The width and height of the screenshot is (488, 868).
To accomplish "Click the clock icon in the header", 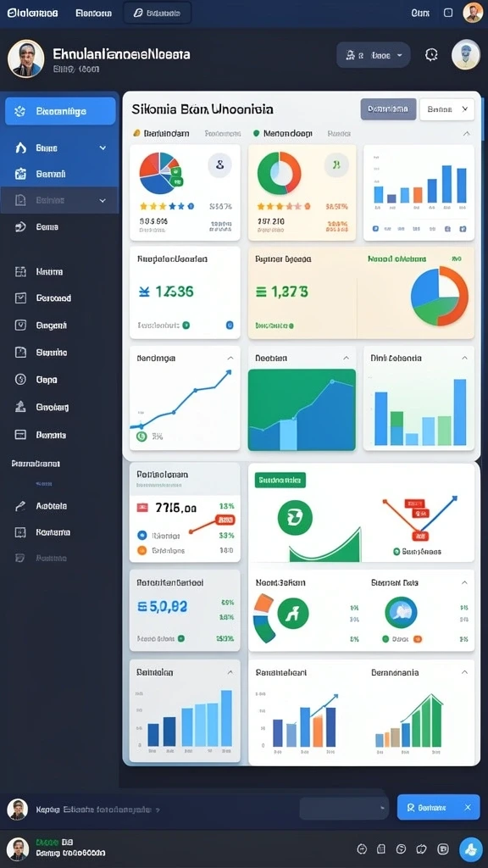I will pyautogui.click(x=431, y=54).
